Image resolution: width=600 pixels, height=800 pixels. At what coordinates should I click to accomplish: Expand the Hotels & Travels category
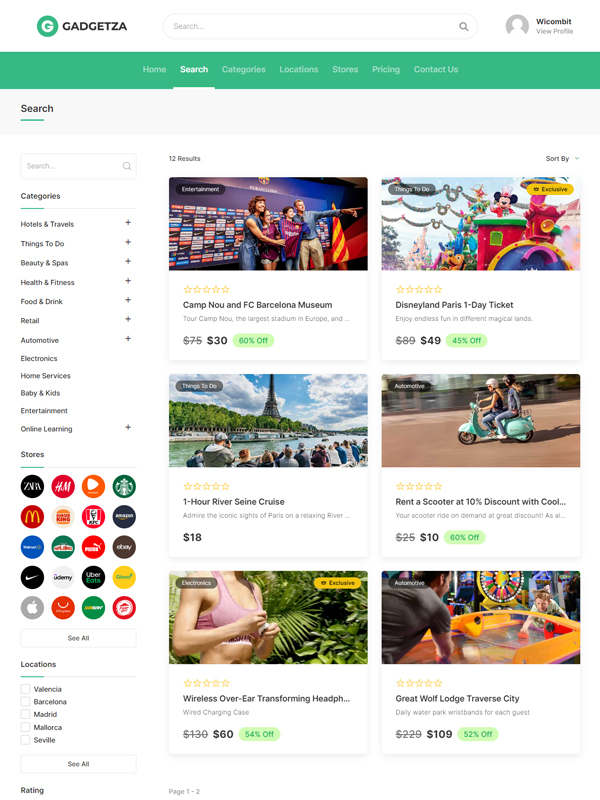[x=128, y=223]
